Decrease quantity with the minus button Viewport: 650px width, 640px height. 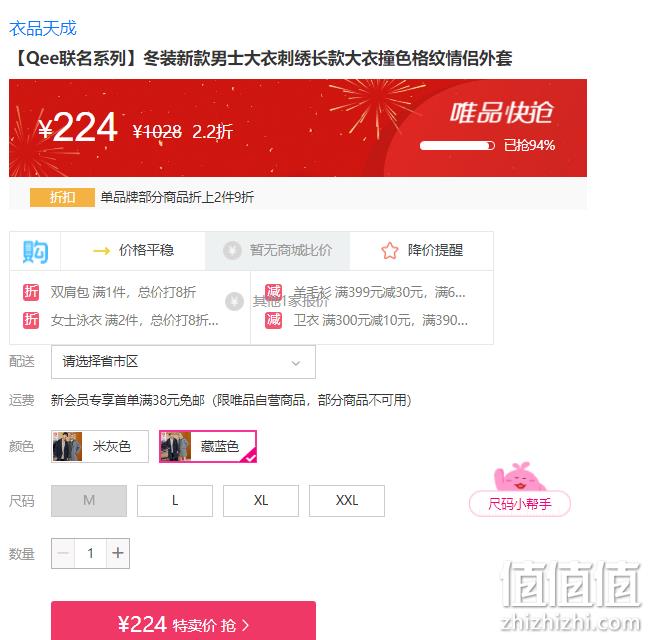63,553
